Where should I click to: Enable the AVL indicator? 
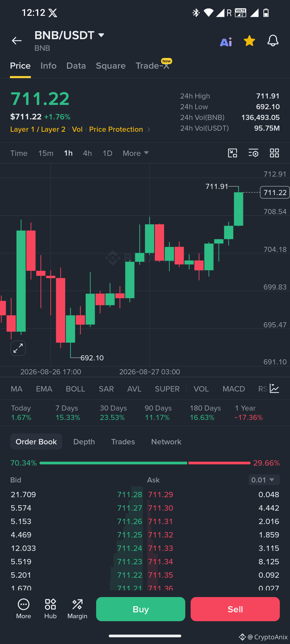134,389
